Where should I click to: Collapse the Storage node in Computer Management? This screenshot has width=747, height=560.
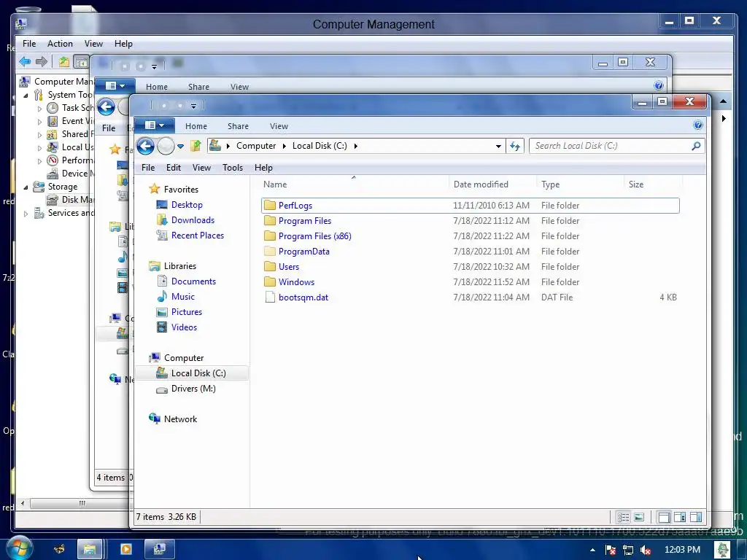click(26, 187)
